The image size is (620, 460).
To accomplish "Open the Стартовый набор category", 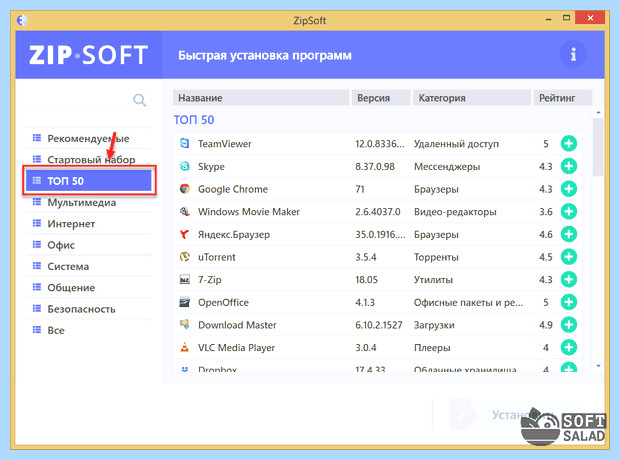I will point(89,159).
